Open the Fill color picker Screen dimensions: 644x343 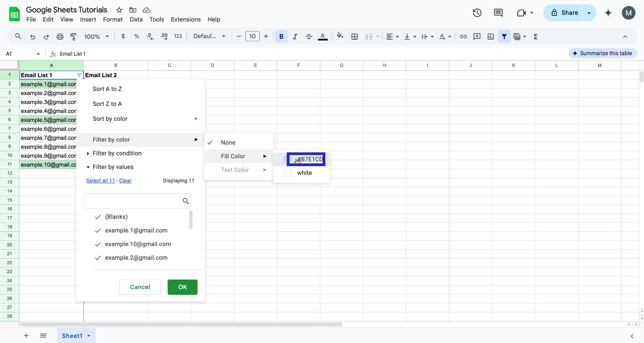[x=340, y=37]
